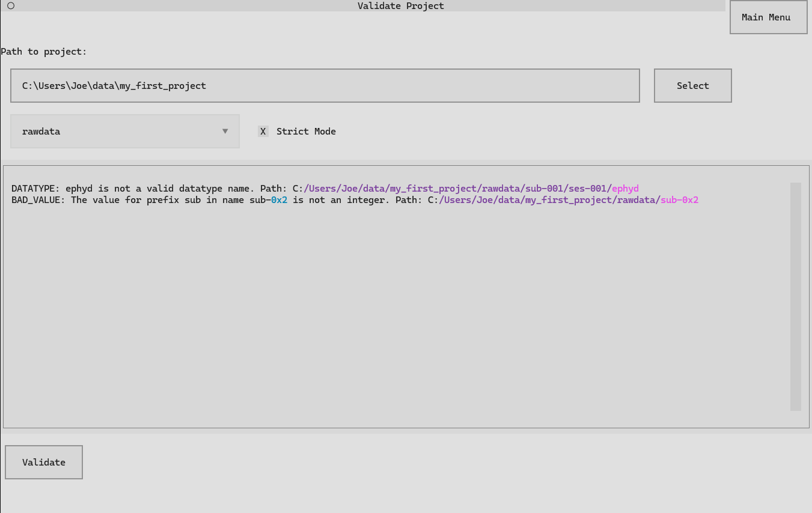
Task: Run the Validate button
Action: pos(44,463)
